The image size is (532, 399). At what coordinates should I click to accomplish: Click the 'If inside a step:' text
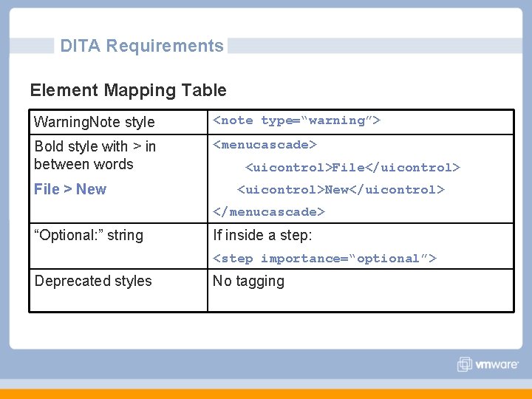pyautogui.click(x=262, y=235)
